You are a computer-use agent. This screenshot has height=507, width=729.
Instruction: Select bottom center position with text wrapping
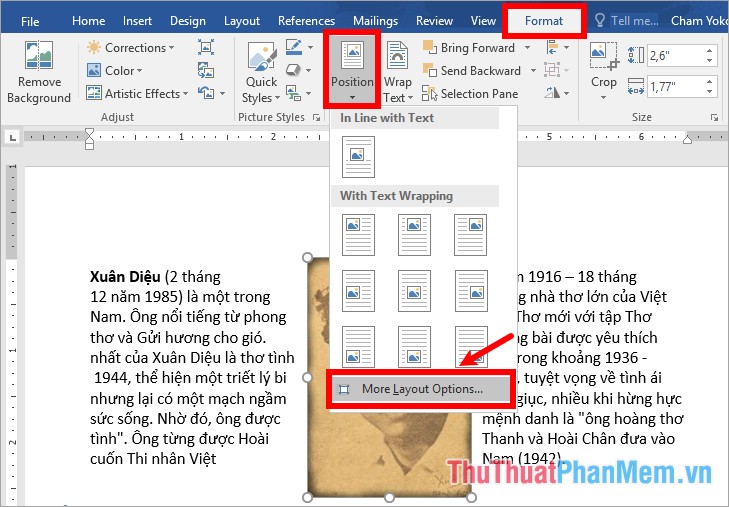[414, 347]
